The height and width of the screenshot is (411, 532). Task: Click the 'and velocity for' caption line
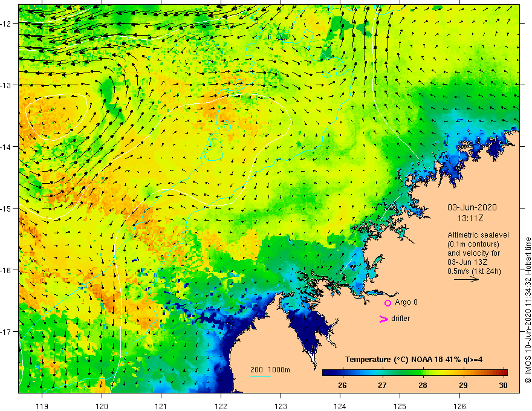(473, 253)
